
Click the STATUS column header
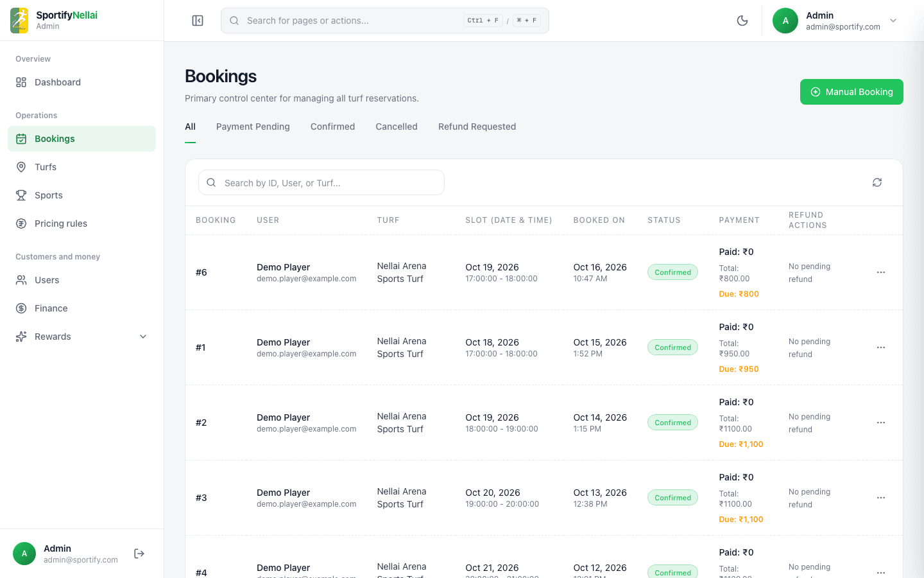[x=664, y=220]
